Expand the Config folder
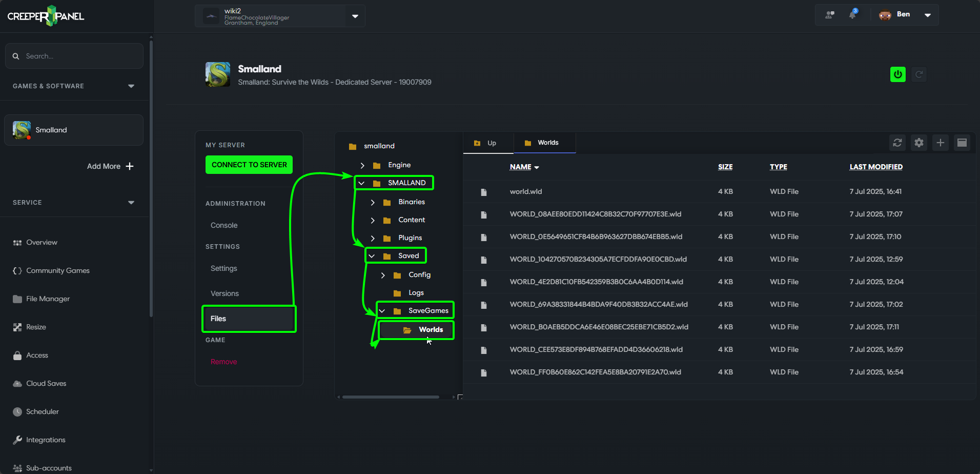This screenshot has height=474, width=980. click(383, 275)
